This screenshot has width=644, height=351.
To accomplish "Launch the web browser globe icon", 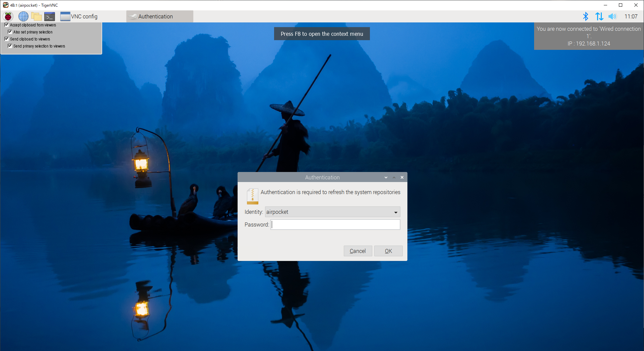I will point(23,16).
